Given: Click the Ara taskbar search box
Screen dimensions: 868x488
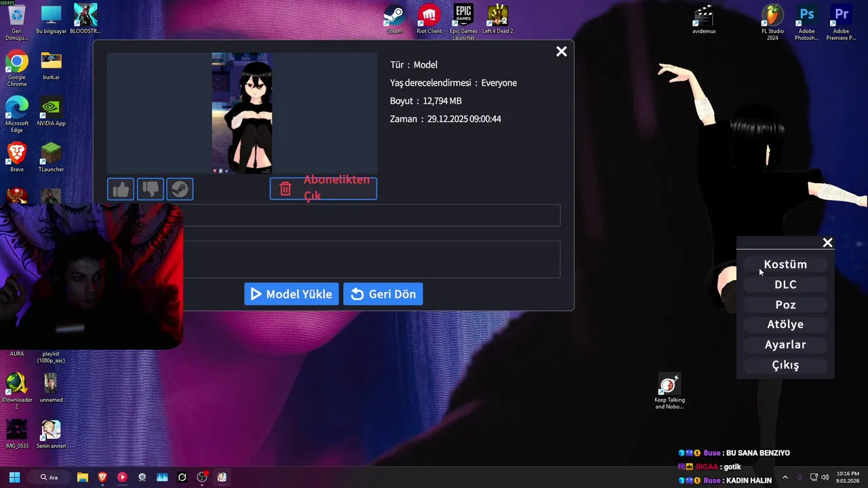Looking at the screenshot, I should point(50,477).
